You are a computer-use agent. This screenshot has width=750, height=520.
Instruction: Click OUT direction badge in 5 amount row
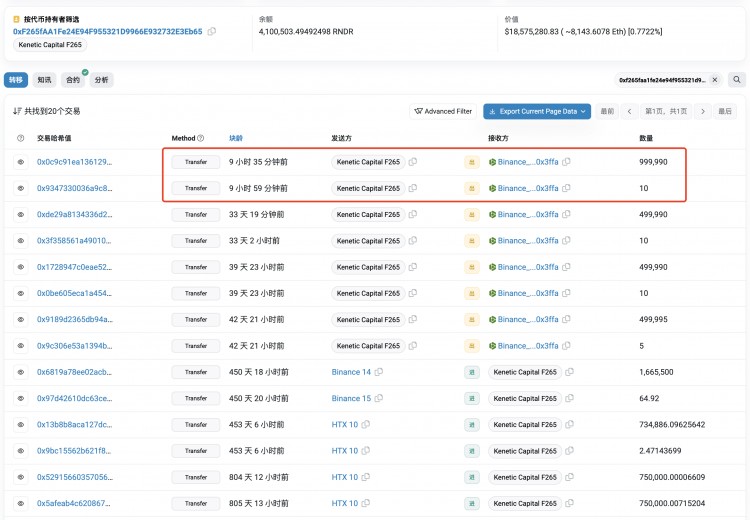pyautogui.click(x=472, y=346)
